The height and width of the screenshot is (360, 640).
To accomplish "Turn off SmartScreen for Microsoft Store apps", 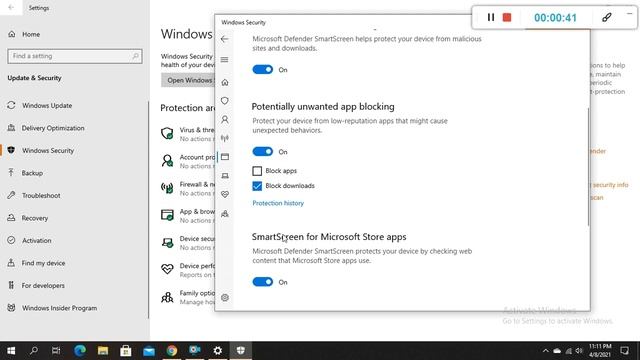I will click(x=262, y=282).
